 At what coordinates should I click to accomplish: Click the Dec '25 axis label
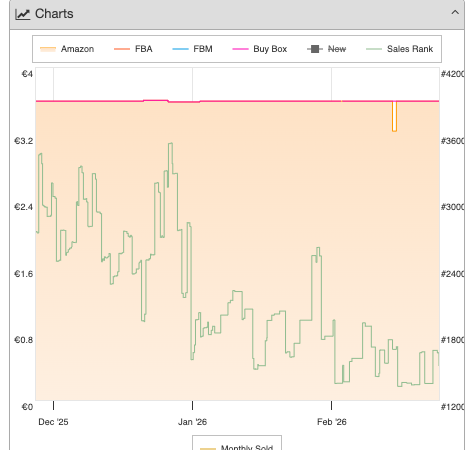53,422
